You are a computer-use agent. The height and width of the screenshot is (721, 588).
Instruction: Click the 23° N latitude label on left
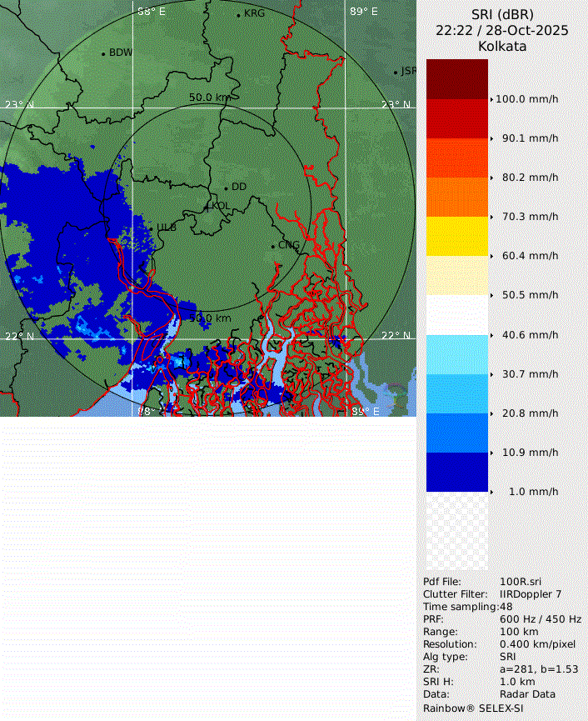point(18,105)
